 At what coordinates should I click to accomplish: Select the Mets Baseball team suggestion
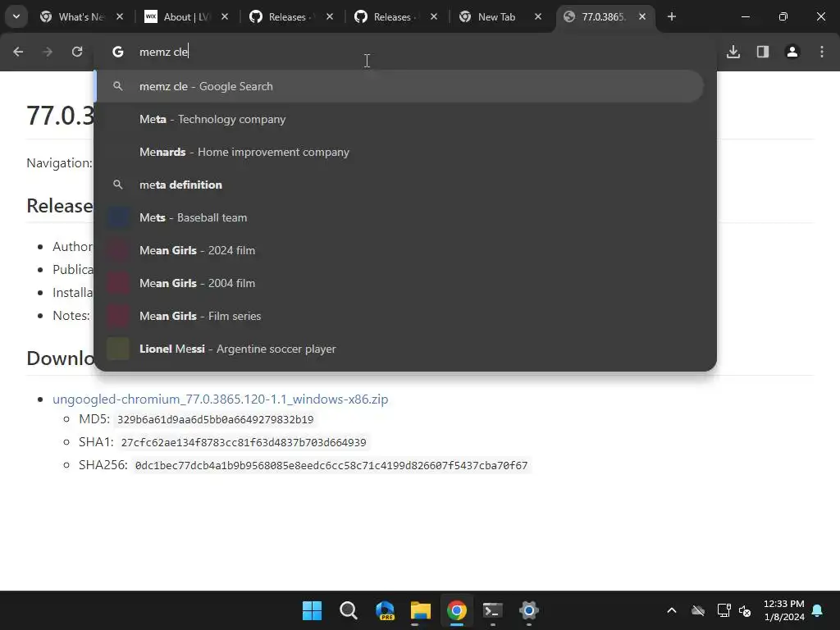pos(399,217)
